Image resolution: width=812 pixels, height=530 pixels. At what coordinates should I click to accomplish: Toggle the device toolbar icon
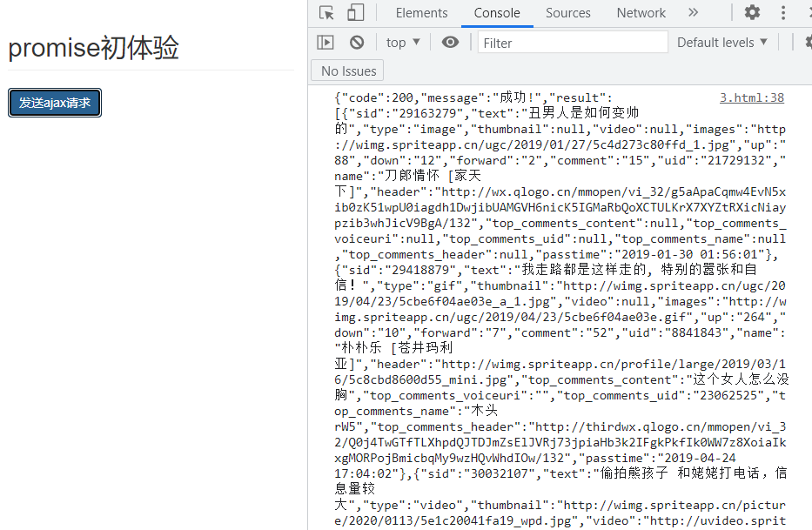[x=355, y=13]
